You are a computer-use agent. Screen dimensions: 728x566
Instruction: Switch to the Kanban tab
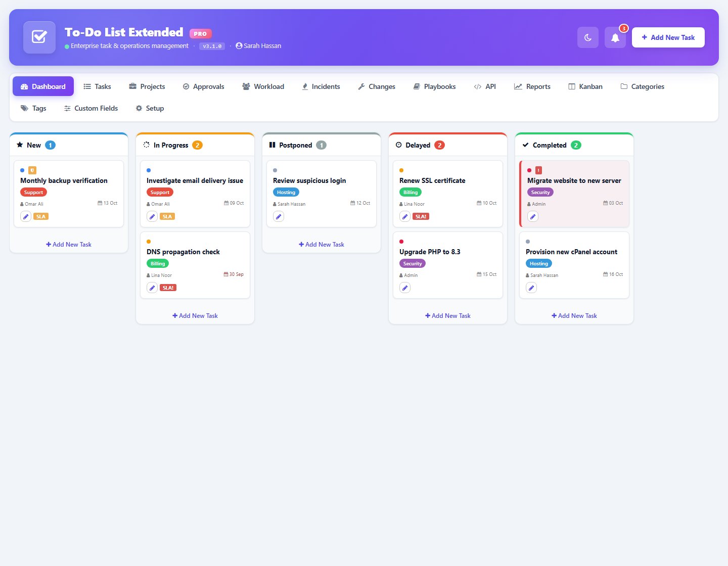[585, 86]
